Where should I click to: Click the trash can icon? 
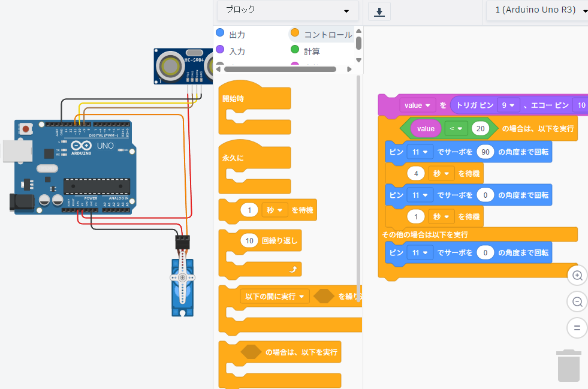[568, 366]
